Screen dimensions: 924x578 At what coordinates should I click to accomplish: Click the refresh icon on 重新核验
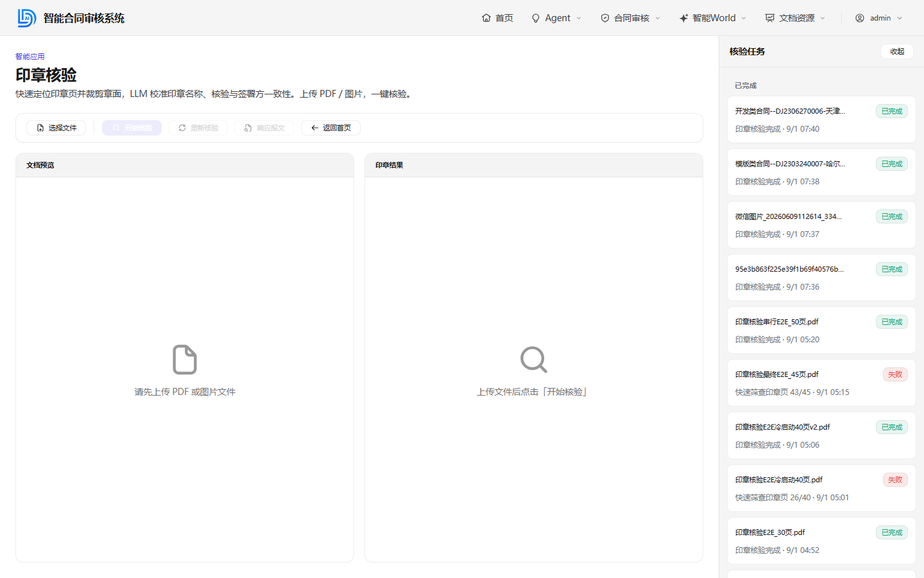click(182, 128)
